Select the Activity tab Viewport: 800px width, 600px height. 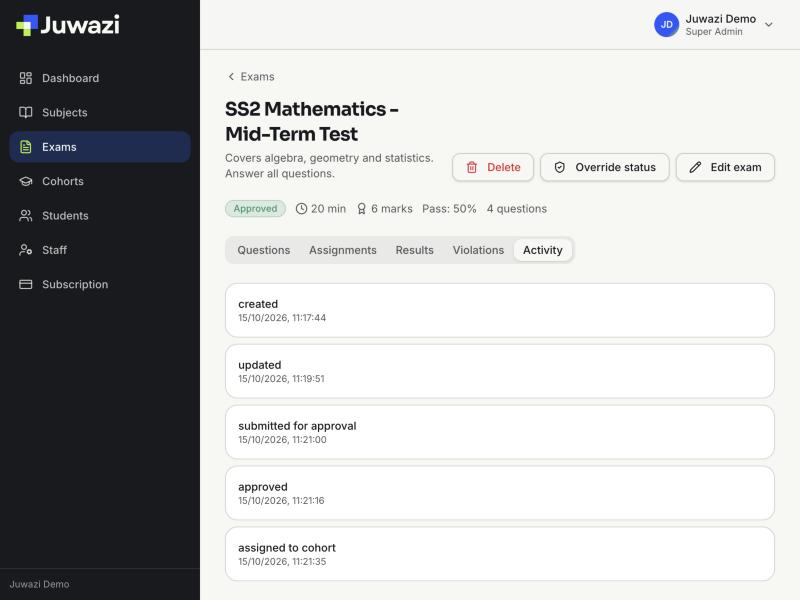(542, 250)
